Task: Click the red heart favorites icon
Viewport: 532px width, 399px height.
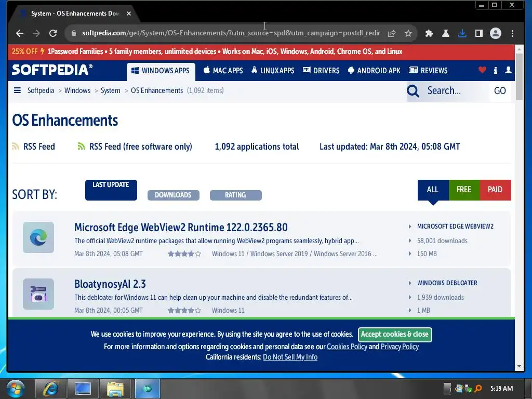Action: click(482, 70)
